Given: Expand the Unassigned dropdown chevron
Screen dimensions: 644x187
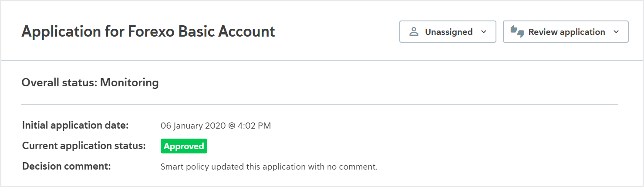Looking at the screenshot, I should click(x=483, y=32).
